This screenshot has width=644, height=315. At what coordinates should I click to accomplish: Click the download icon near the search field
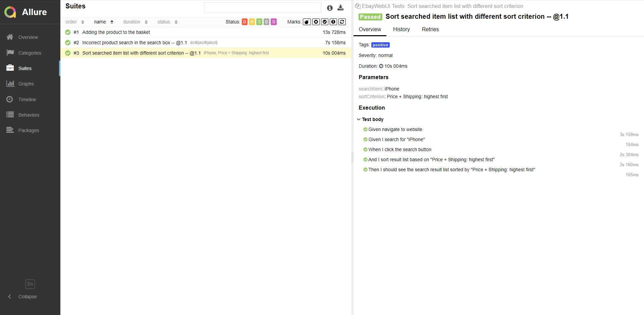click(x=340, y=8)
